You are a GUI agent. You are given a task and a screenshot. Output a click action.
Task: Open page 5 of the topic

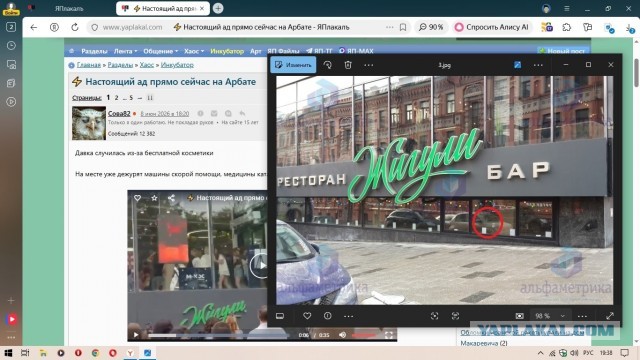(x=131, y=98)
